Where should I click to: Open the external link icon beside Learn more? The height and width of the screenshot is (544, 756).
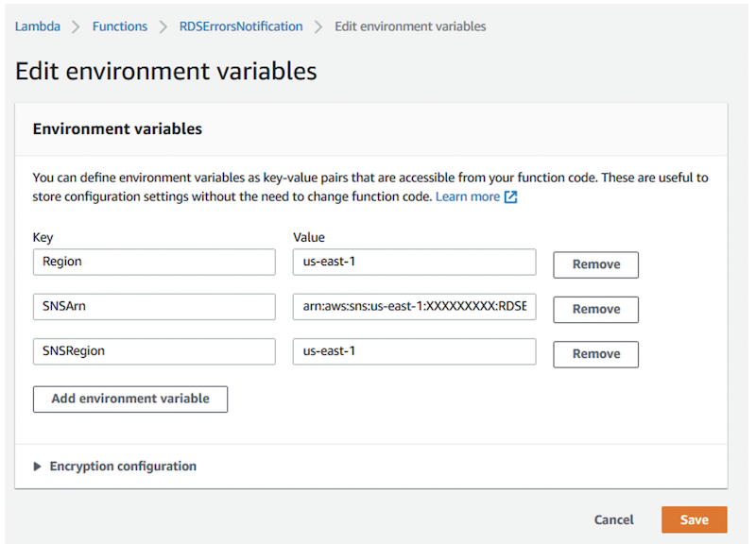click(x=510, y=197)
